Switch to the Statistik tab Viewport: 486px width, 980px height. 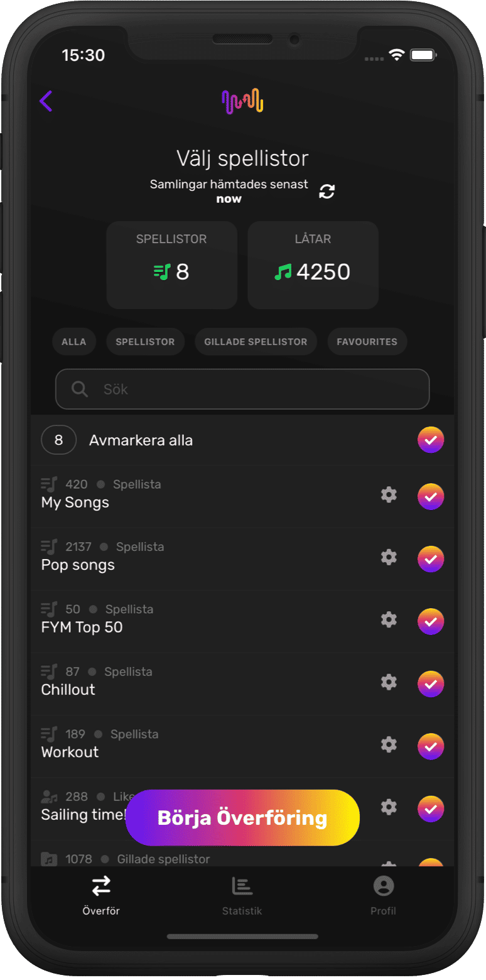[x=242, y=895]
